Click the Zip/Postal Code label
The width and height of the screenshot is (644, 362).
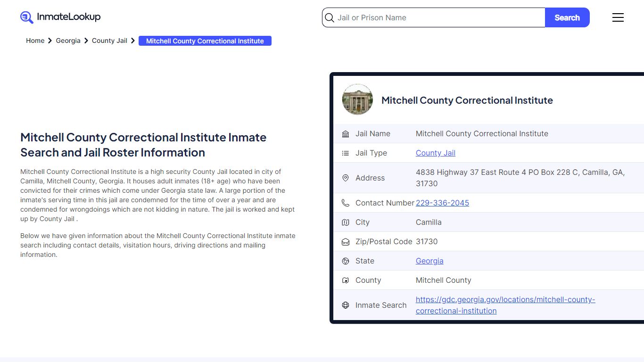pos(384,241)
